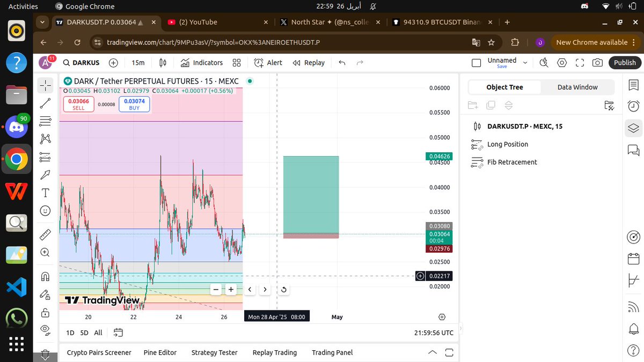
Task: Toggle the object tree layers panel
Action: [633, 128]
